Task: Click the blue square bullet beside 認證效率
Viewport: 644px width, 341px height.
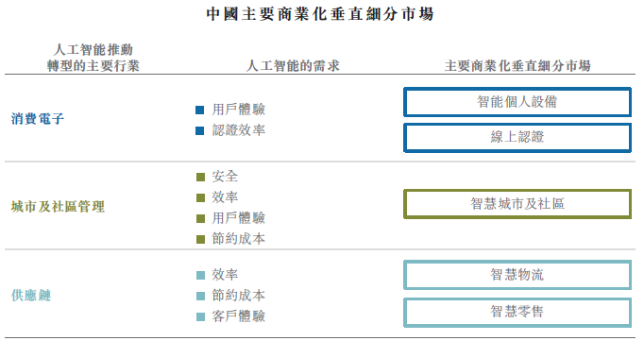Action: coord(200,131)
